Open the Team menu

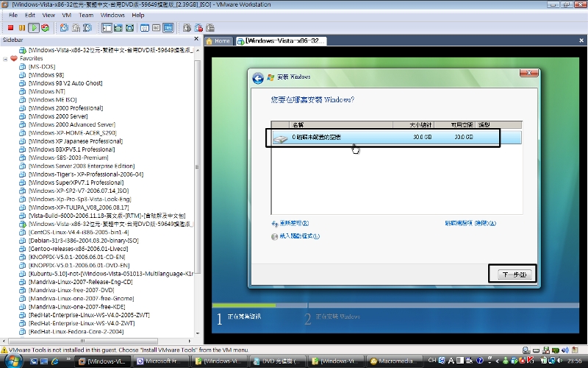pyautogui.click(x=86, y=15)
